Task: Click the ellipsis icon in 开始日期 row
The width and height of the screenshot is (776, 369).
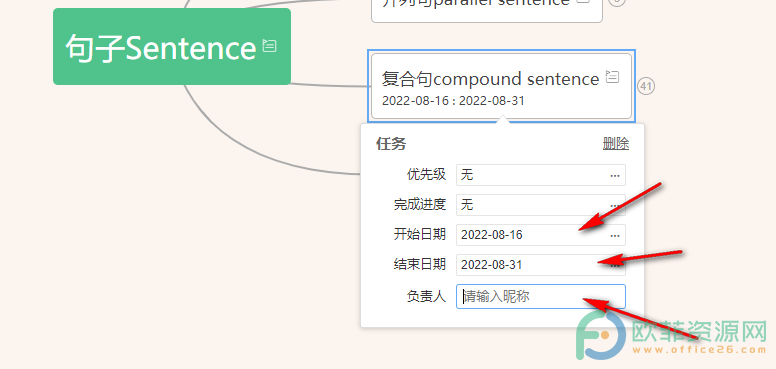Action: (615, 235)
